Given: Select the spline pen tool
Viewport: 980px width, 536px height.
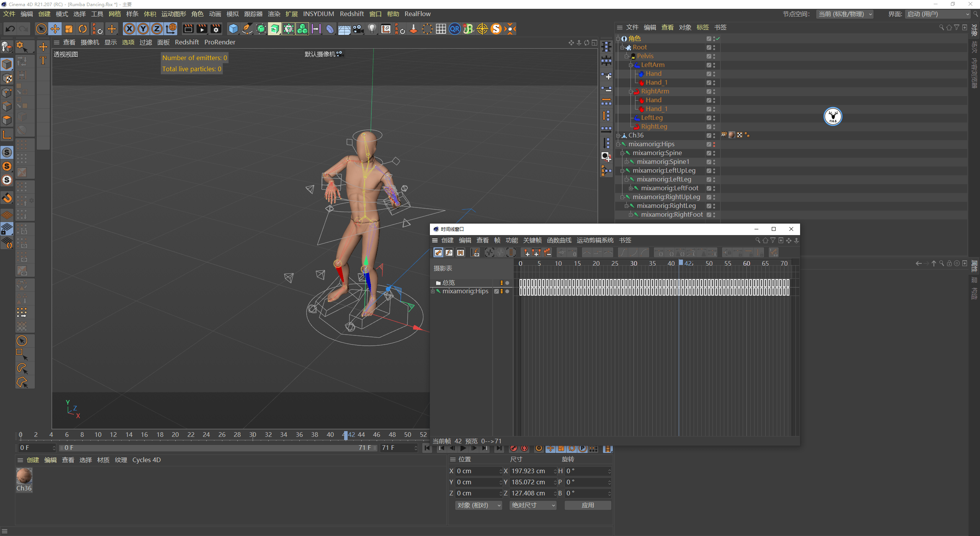Looking at the screenshot, I should (x=247, y=29).
